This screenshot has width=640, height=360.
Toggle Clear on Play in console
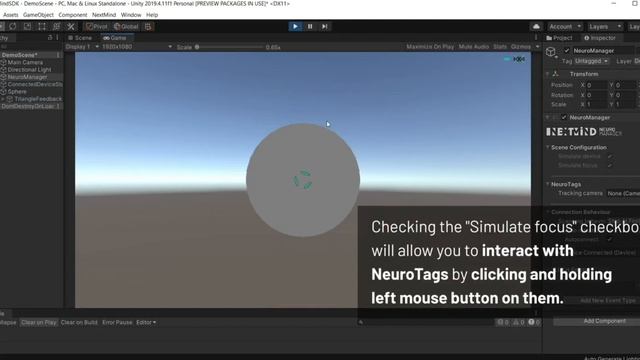[x=39, y=322]
